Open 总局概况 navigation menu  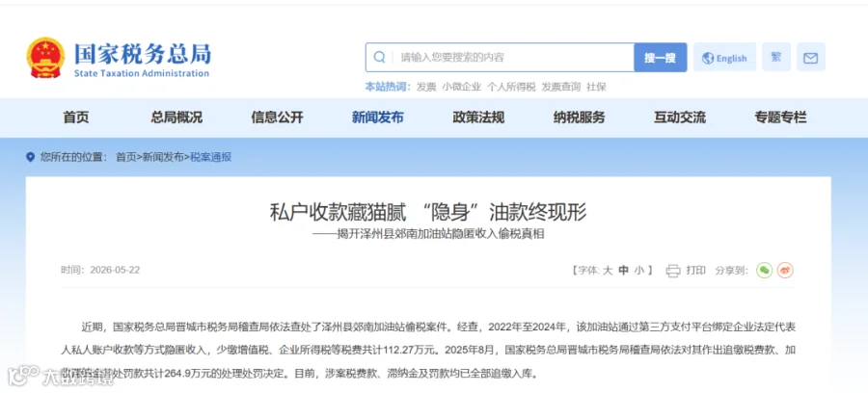[x=176, y=118]
